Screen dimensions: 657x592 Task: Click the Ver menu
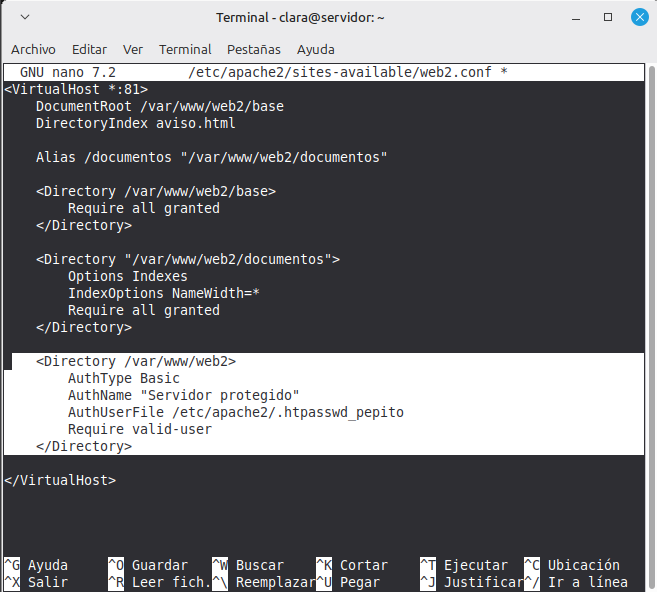pyautogui.click(x=133, y=49)
